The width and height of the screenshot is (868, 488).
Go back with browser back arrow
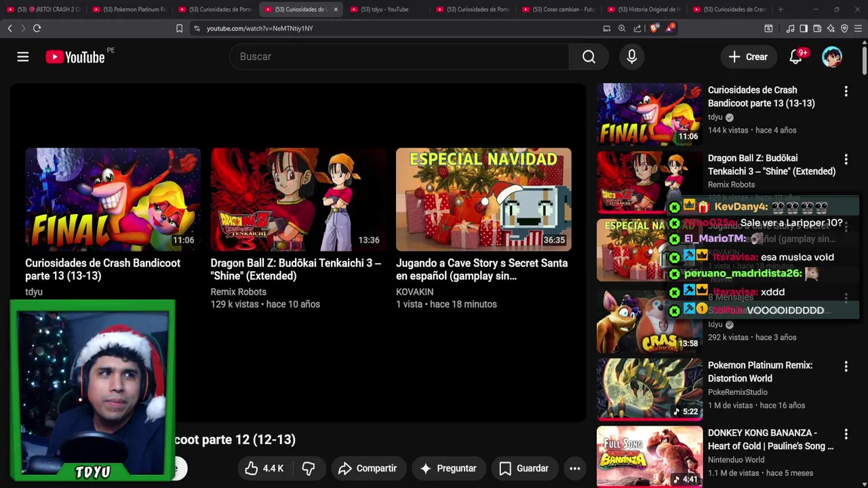click(x=9, y=28)
